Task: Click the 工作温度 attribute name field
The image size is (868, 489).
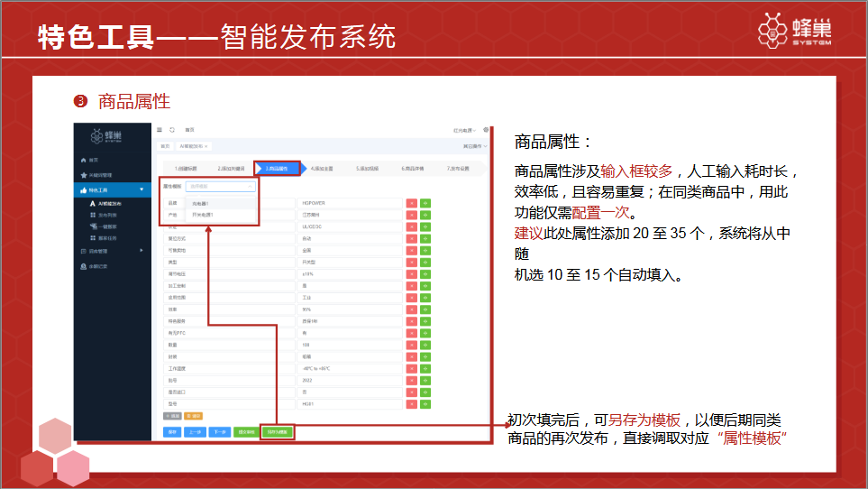Action: click(229, 369)
